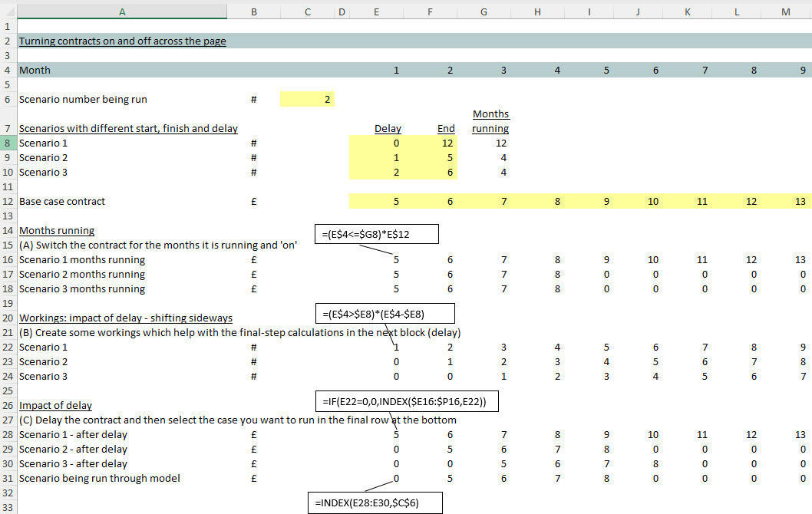This screenshot has height=514, width=812.
Task: Click Scenario 1 Months running value 12
Action: pos(484,143)
